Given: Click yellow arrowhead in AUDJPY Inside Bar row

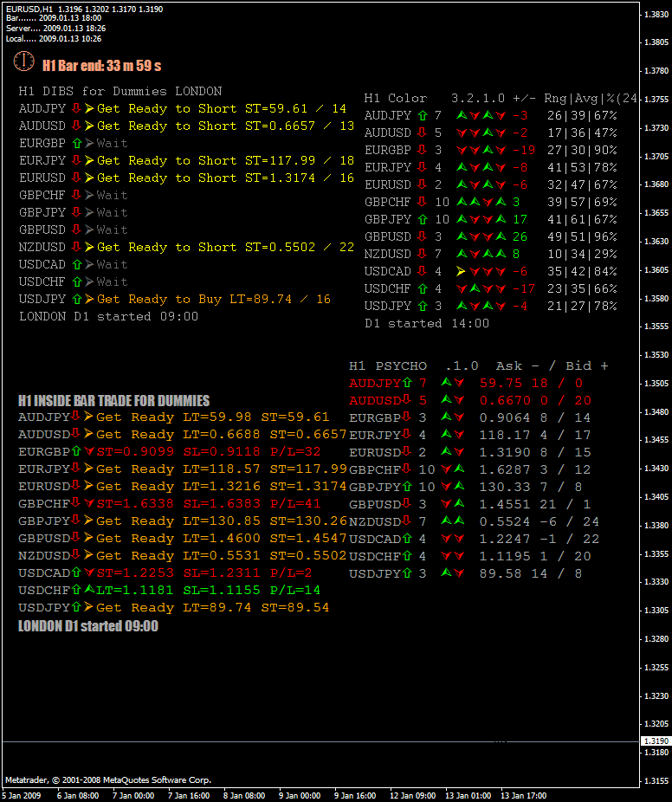Looking at the screenshot, I should 89,417.
